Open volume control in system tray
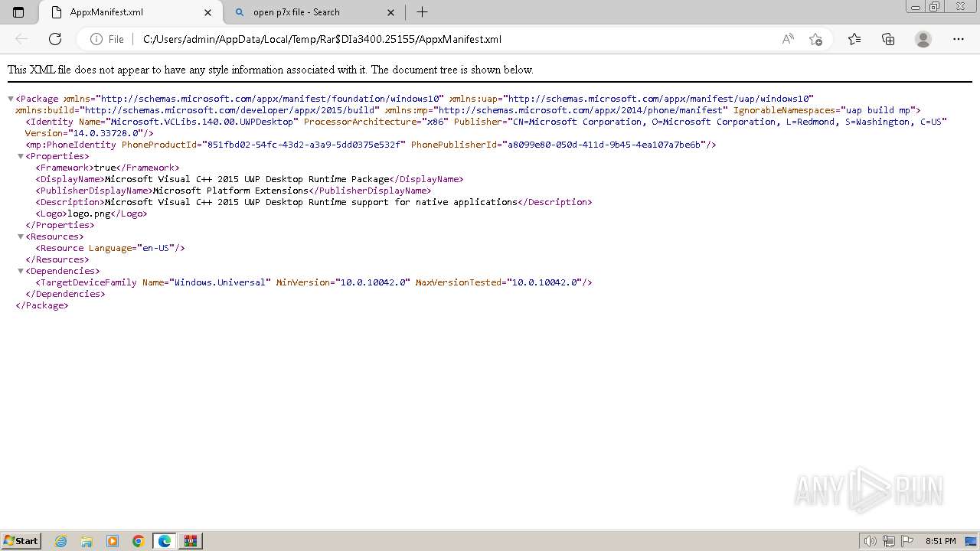This screenshot has width=980, height=551. tap(871, 541)
